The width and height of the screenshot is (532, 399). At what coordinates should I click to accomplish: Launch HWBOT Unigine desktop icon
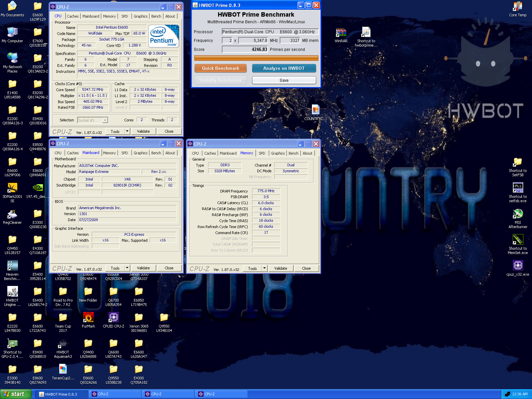pos(12,292)
